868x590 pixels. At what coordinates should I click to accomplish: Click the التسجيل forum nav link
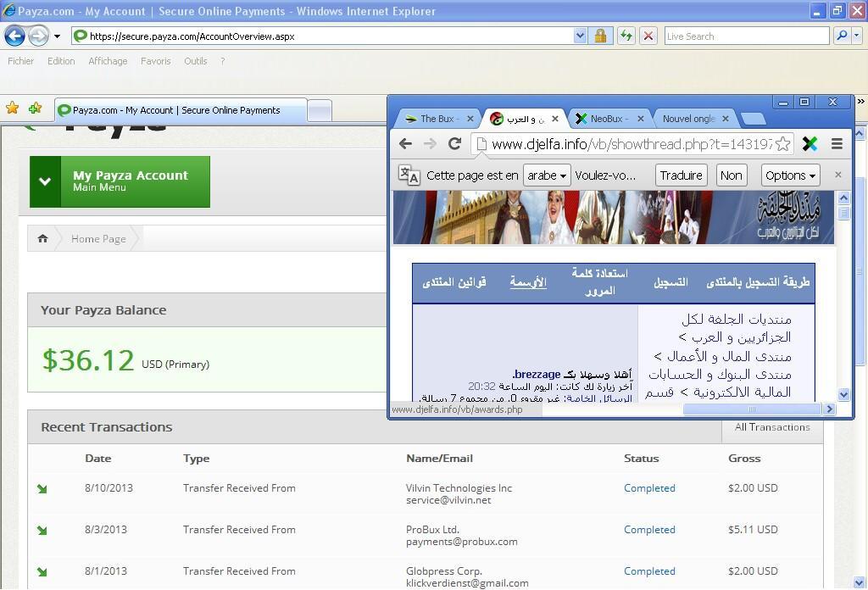pos(671,281)
